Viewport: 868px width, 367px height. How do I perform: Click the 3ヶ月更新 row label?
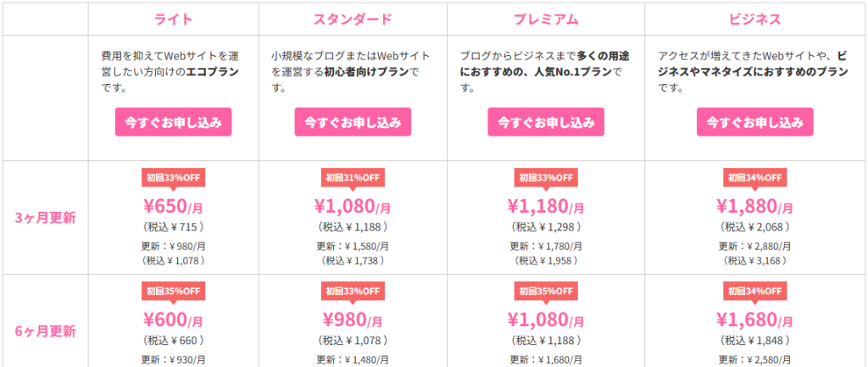point(46,218)
